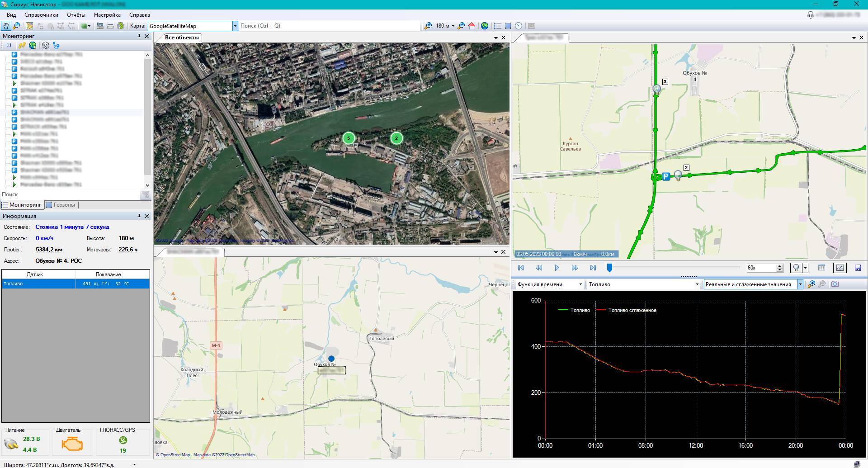868x468 pixels.
Task: Toggle the light bulb events button
Action: (x=796, y=268)
